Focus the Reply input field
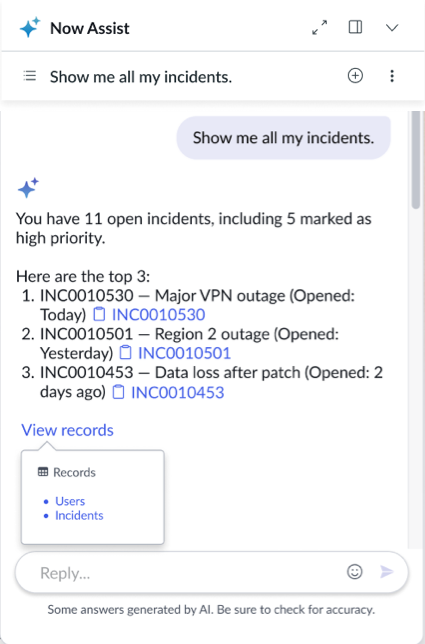The width and height of the screenshot is (425, 644). click(x=181, y=573)
